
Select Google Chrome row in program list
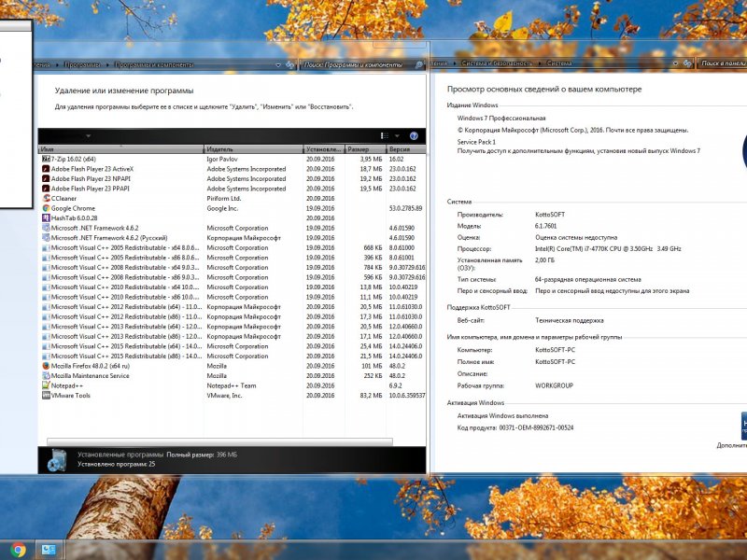point(232,208)
